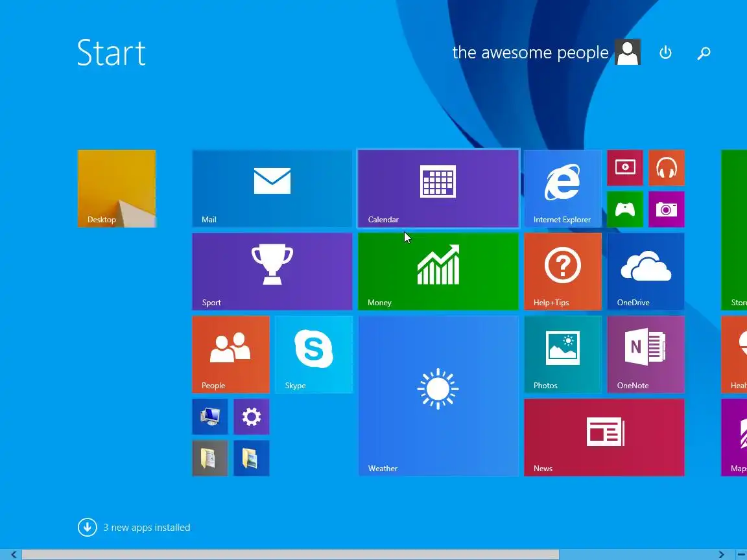Open the Video app small tile
The image size is (747, 560).
pyautogui.click(x=625, y=168)
